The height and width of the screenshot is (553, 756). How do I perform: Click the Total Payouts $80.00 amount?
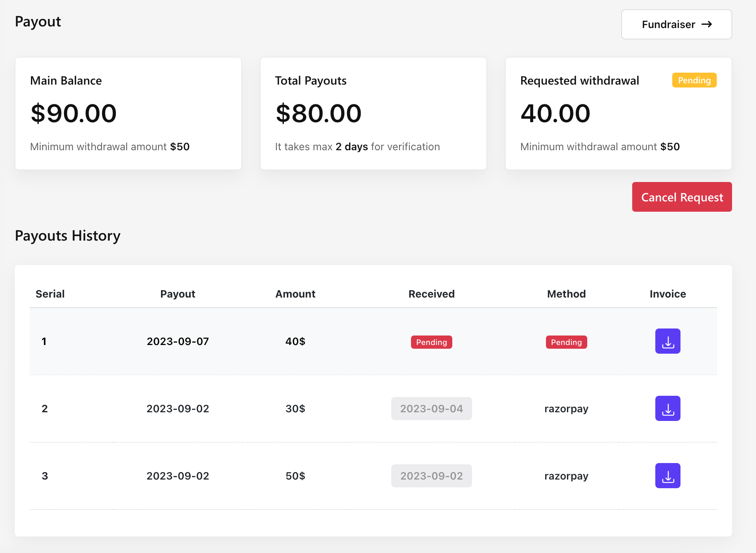(x=319, y=113)
